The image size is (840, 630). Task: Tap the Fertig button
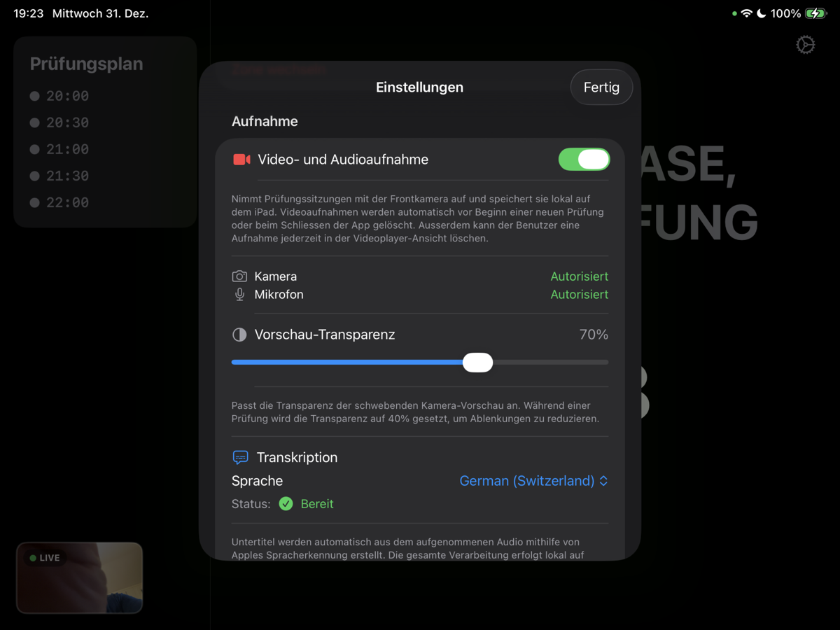tap(601, 87)
